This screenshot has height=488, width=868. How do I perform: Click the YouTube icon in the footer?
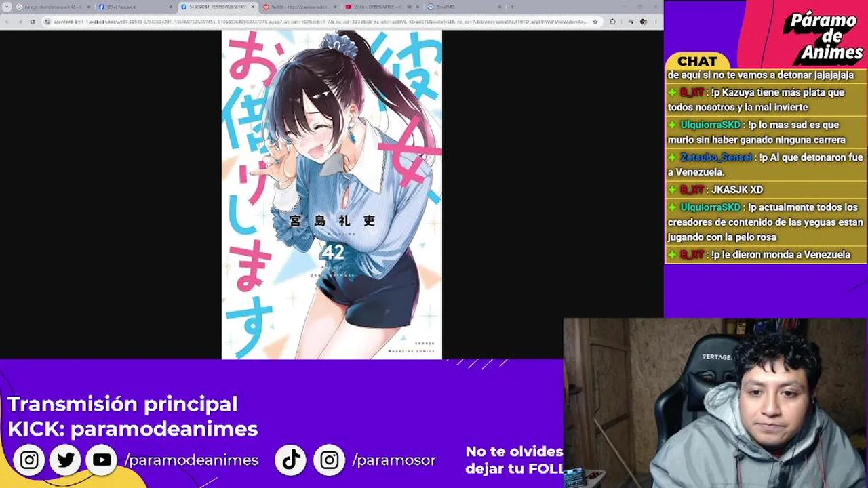(102, 460)
